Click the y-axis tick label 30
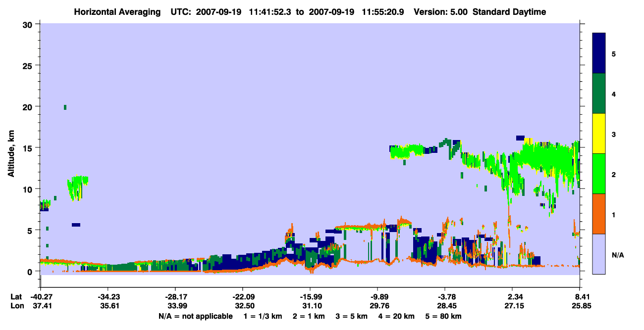Image resolution: width=644 pixels, height=330 pixels. [x=29, y=24]
